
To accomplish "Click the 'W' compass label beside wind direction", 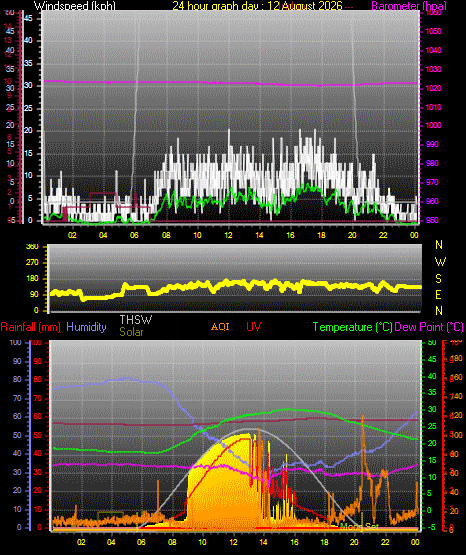I will coord(440,262).
